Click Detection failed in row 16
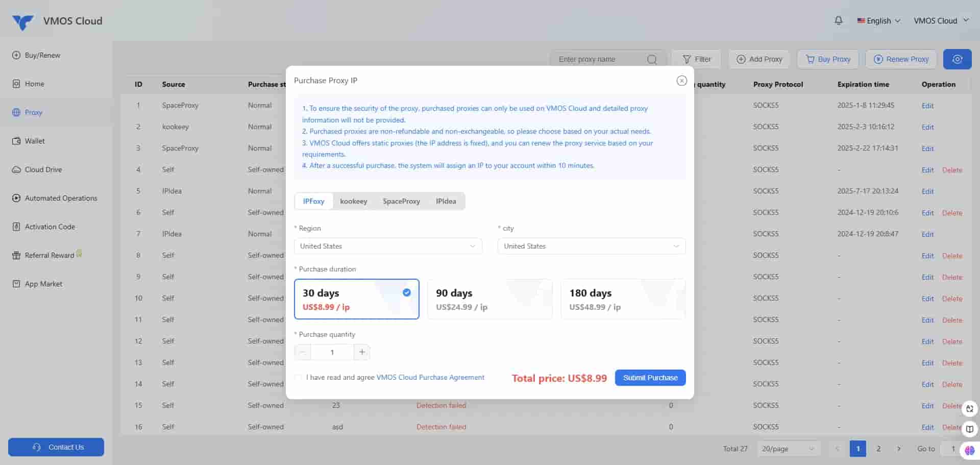The height and width of the screenshot is (465, 980). click(x=441, y=427)
